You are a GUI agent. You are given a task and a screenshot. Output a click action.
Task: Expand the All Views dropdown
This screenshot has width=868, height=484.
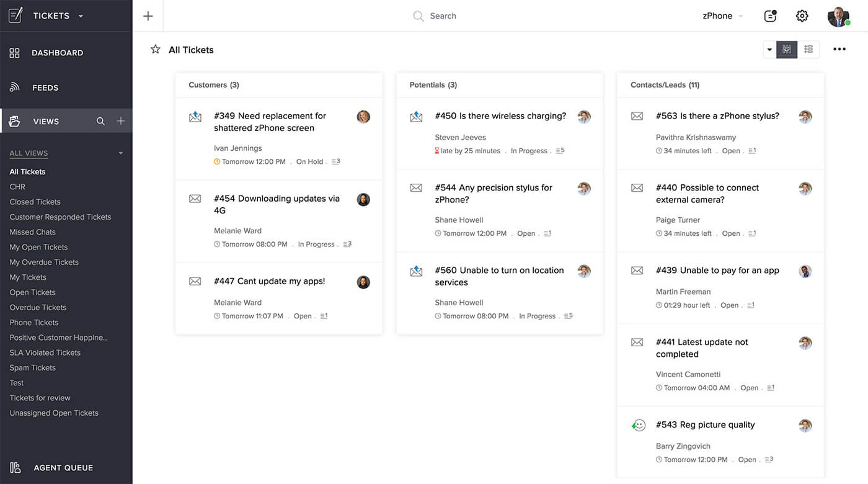click(121, 153)
